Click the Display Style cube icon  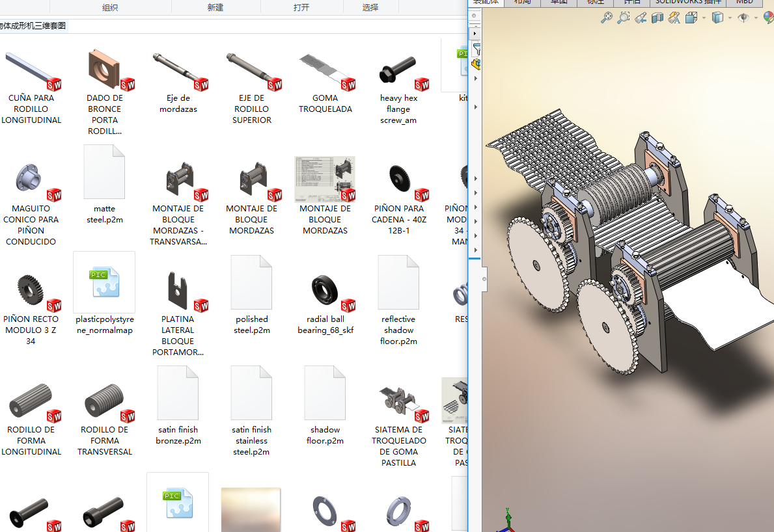[717, 18]
